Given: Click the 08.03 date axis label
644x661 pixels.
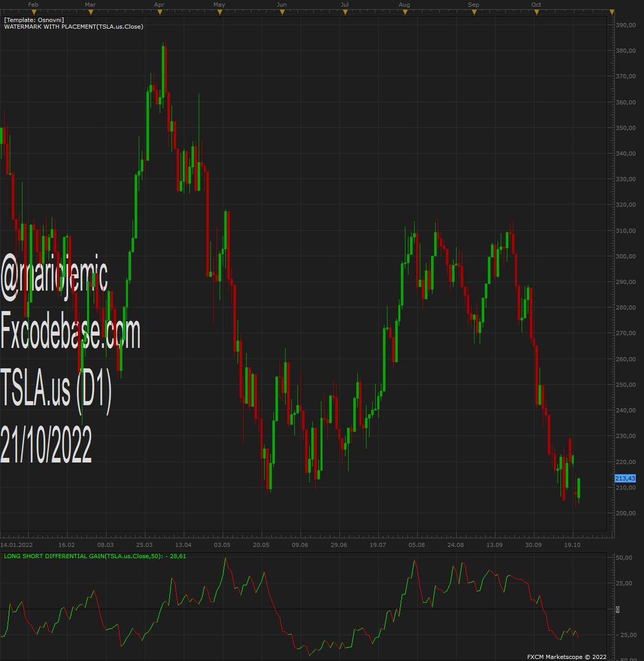Looking at the screenshot, I should [105, 545].
